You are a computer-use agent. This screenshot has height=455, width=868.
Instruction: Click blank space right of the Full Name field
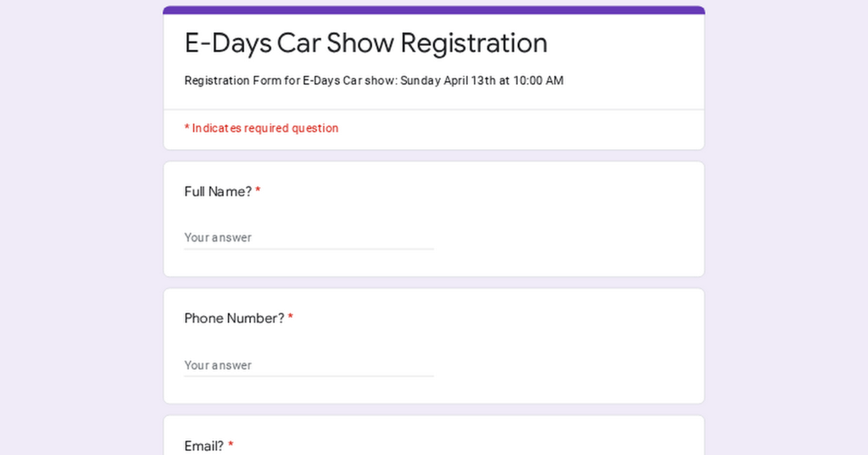tap(568, 237)
